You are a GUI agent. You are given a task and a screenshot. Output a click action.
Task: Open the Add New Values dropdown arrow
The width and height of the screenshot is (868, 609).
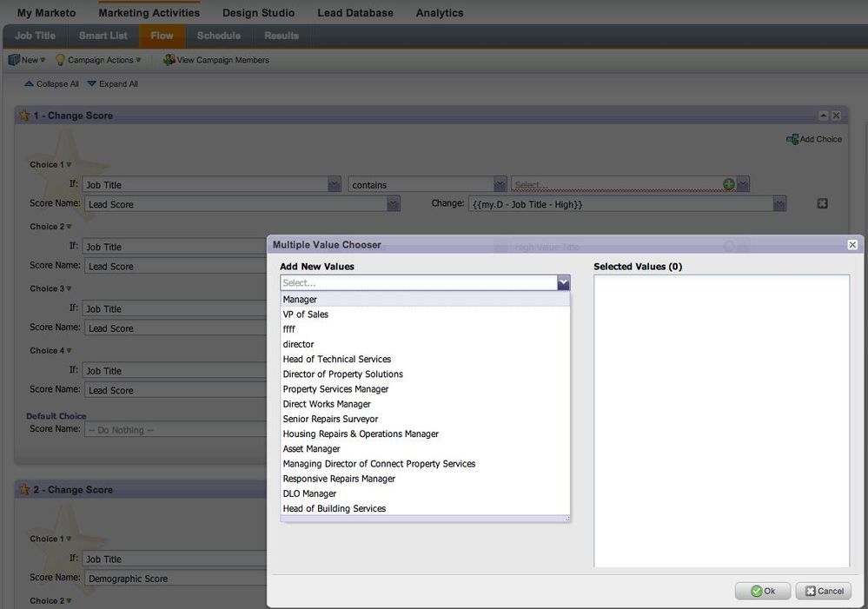pyautogui.click(x=563, y=283)
